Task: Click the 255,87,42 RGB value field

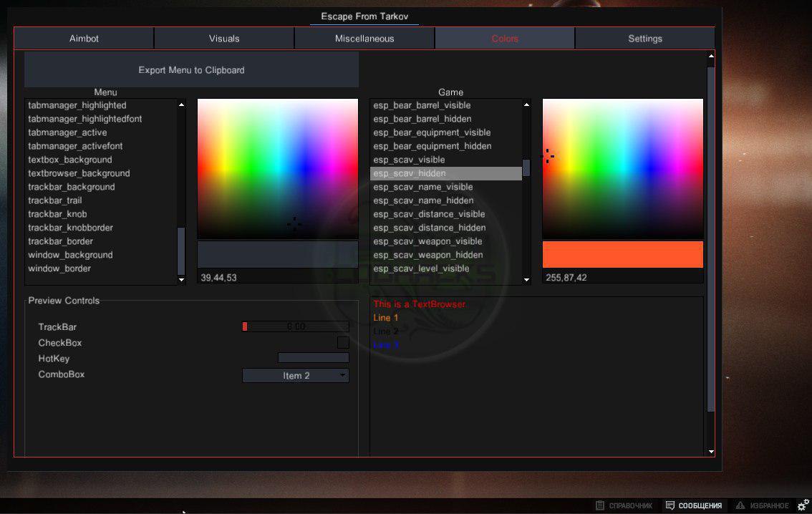Action: point(623,278)
